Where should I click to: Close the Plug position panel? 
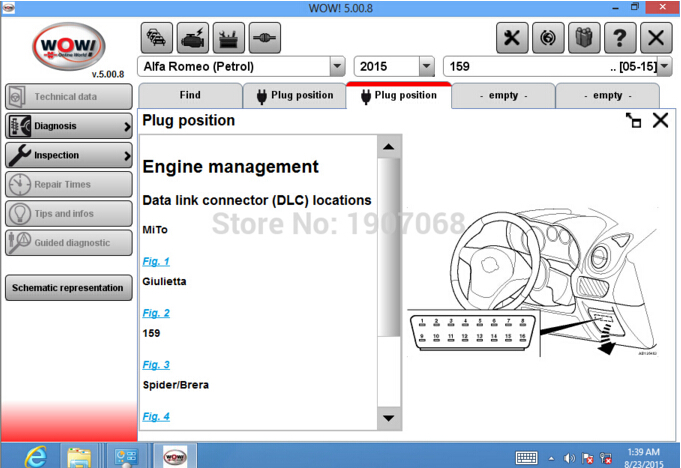click(x=660, y=120)
